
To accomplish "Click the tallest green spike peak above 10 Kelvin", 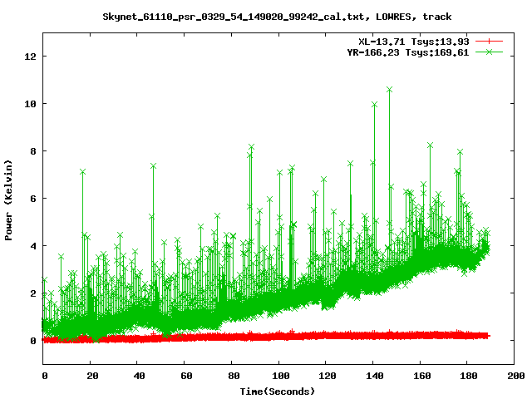I will click(x=389, y=89).
